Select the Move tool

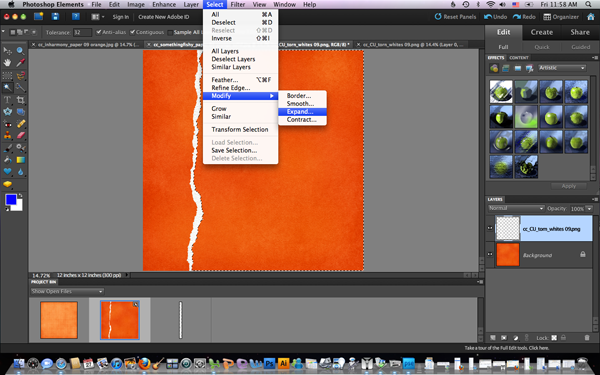coord(7,51)
